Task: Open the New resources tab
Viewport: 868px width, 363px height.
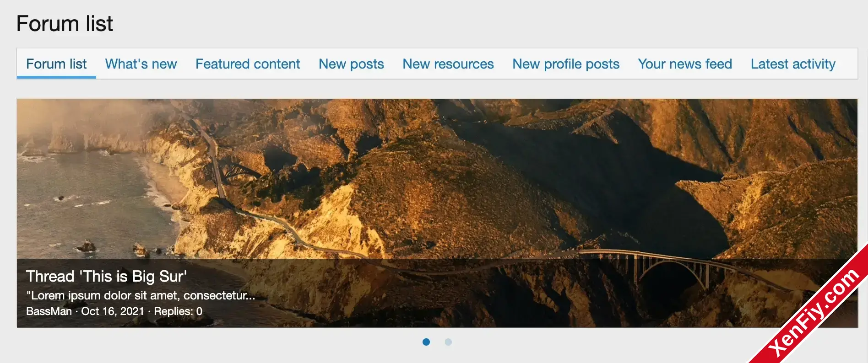Action: tap(448, 64)
